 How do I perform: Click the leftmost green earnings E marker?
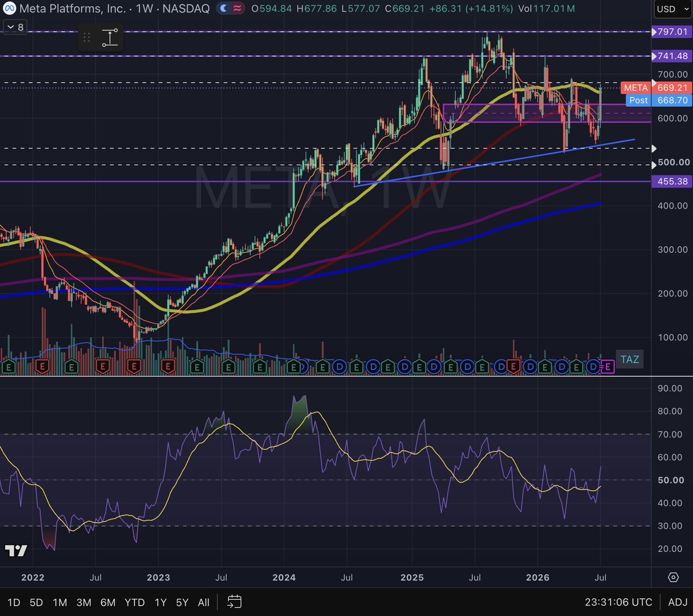coord(8,367)
